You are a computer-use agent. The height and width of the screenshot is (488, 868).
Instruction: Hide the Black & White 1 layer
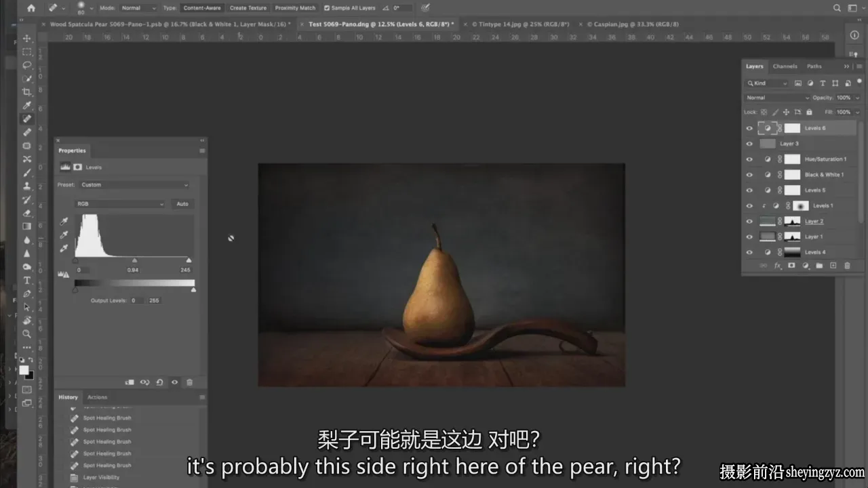pyautogui.click(x=749, y=175)
